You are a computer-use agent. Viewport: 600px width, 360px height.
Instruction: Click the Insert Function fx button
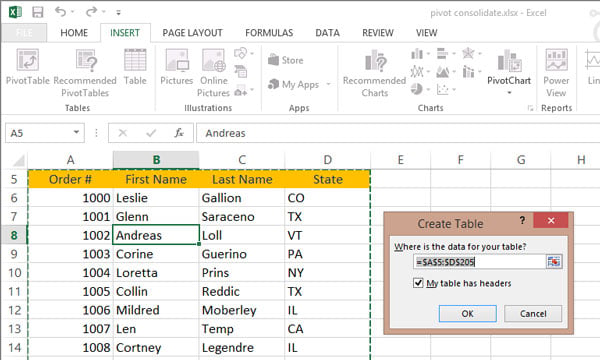[x=179, y=133]
